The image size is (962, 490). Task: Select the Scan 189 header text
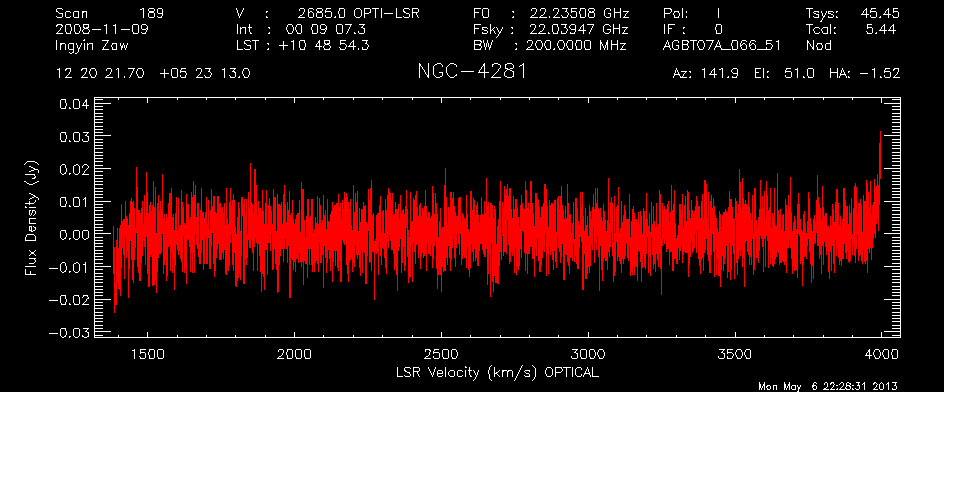tap(110, 13)
